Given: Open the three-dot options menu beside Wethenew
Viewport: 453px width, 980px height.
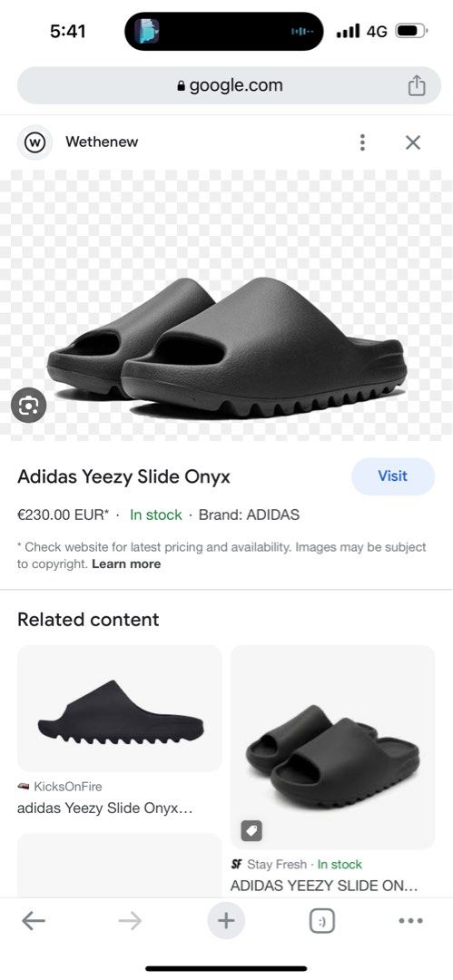Looking at the screenshot, I should click(x=362, y=142).
